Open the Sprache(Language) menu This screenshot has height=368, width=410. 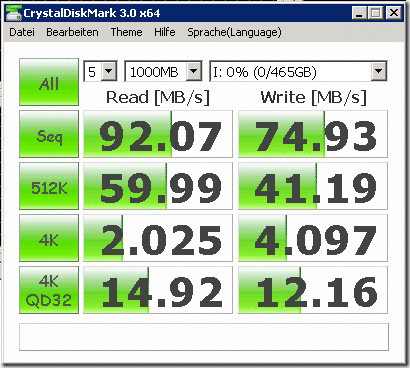coord(234,32)
